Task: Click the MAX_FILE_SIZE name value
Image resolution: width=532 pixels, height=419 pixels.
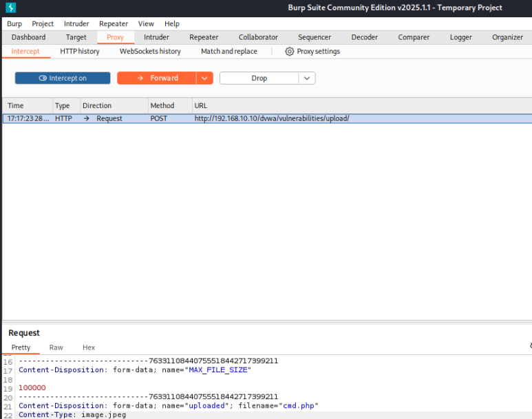Action: click(217, 369)
